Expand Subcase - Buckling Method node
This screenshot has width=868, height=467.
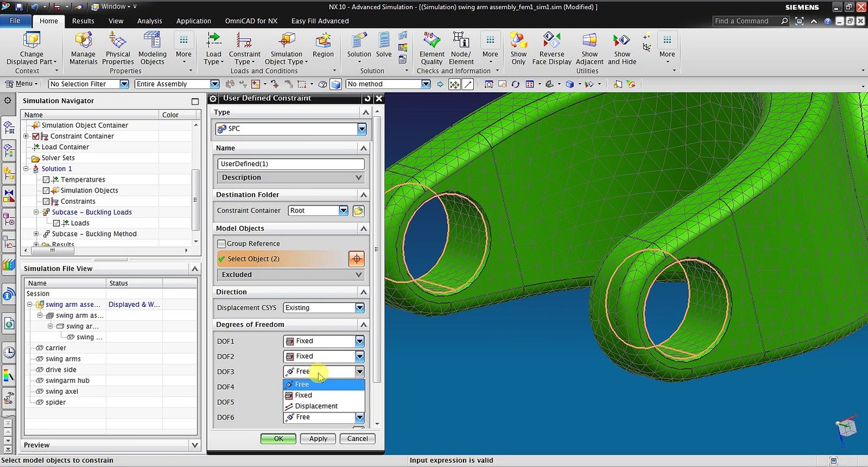(36, 234)
